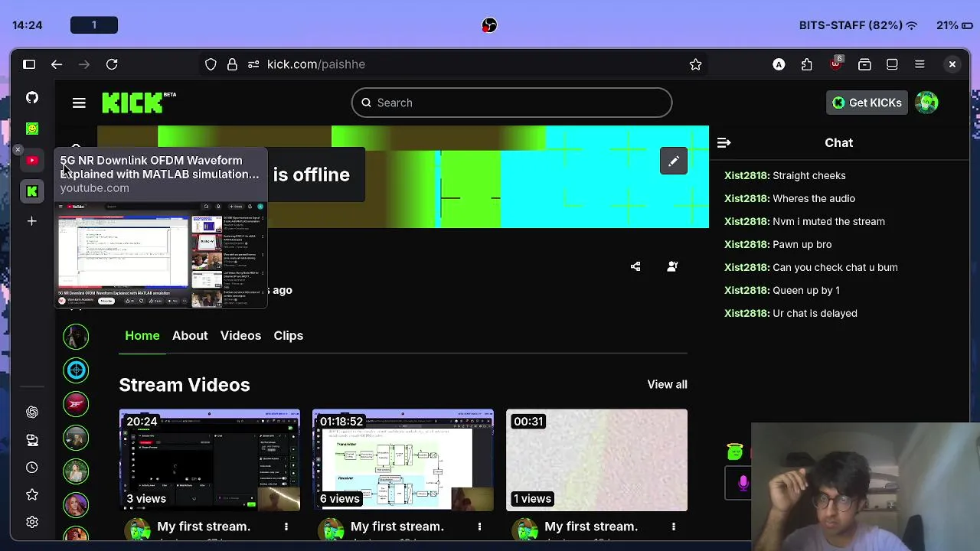This screenshot has width=980, height=551.
Task: Open the container tabs toolbar icon
Action: click(x=864, y=64)
